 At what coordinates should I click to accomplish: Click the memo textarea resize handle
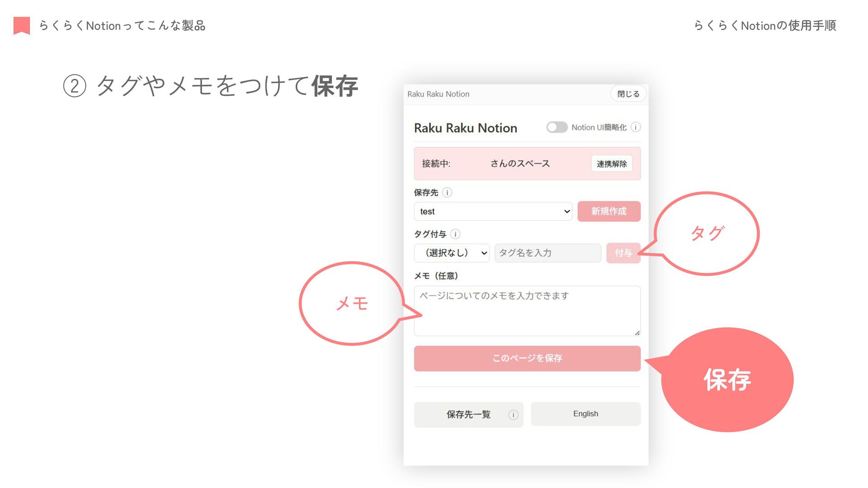click(637, 333)
